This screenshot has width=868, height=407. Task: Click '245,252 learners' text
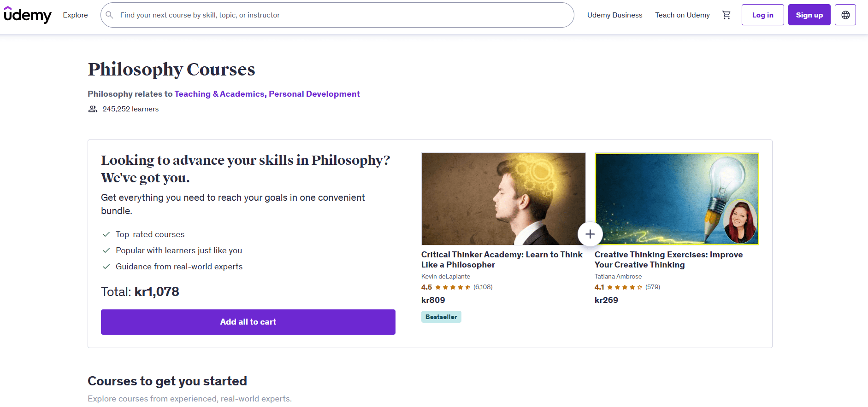[x=130, y=109]
